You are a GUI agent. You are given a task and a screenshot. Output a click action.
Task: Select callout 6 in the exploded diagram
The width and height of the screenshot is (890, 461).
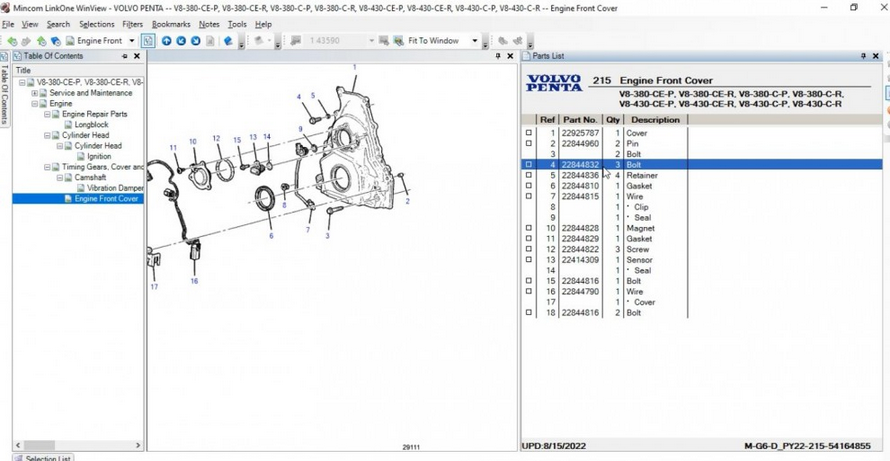(x=271, y=235)
